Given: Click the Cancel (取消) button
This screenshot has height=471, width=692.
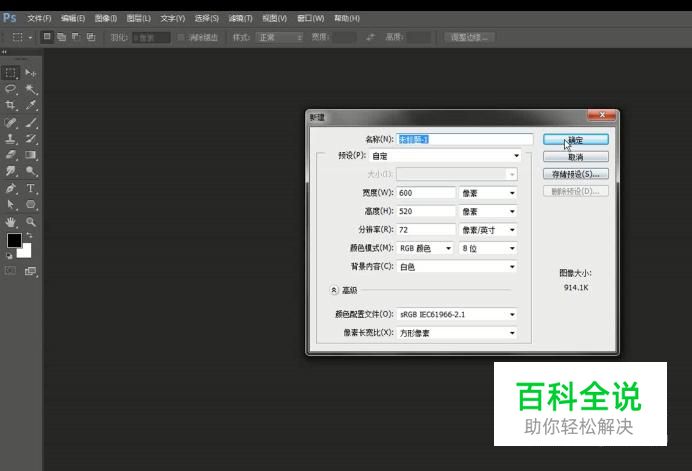Looking at the screenshot, I should [576, 157].
